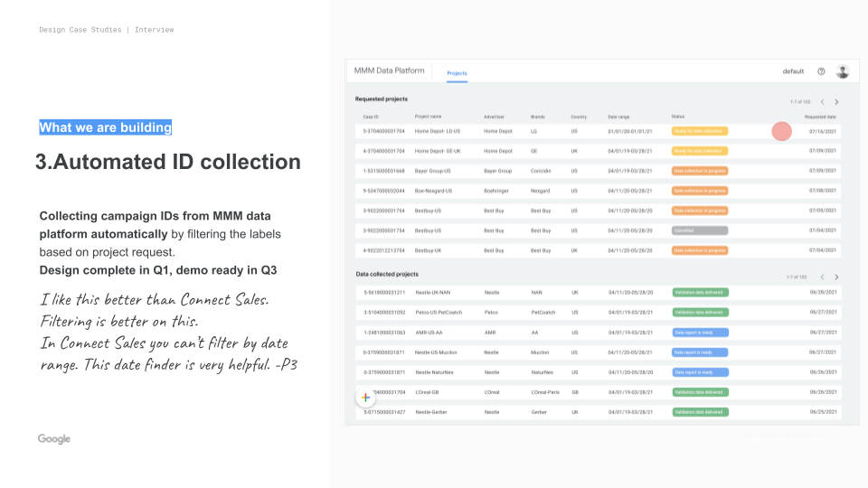
Task: Open the help question mark icon
Action: (821, 71)
